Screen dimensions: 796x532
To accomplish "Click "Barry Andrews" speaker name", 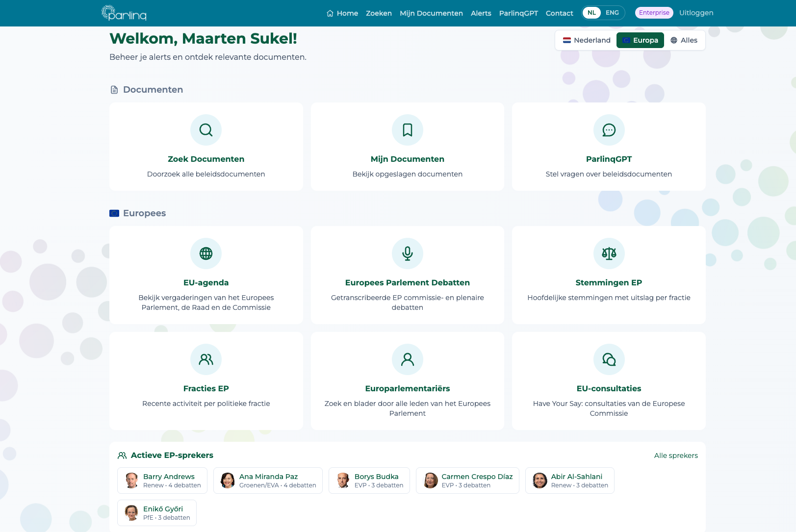I will [169, 477].
